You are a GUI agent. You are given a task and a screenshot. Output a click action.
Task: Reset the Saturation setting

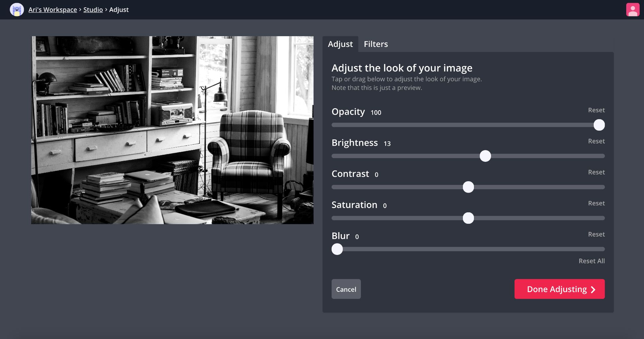(596, 203)
